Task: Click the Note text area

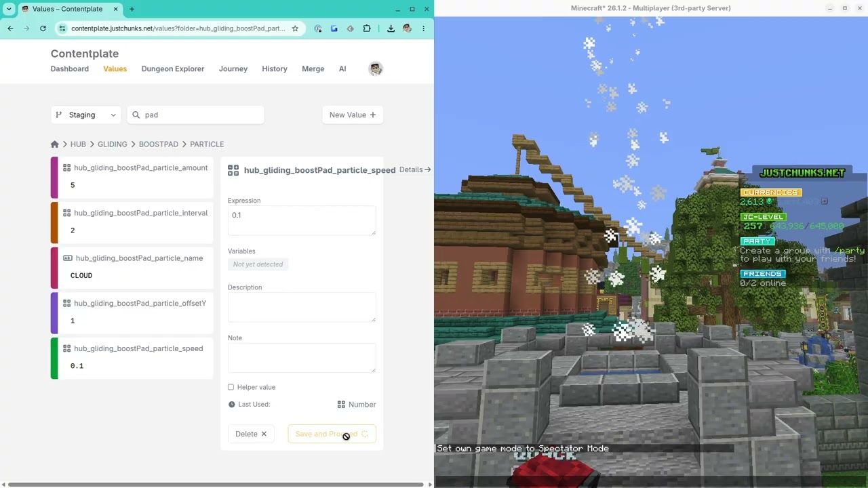Action: [302, 357]
